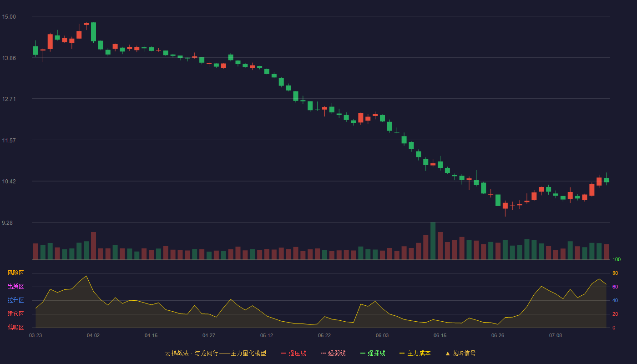
Task: Select the 建仓区 zone label
Action: pos(15,314)
